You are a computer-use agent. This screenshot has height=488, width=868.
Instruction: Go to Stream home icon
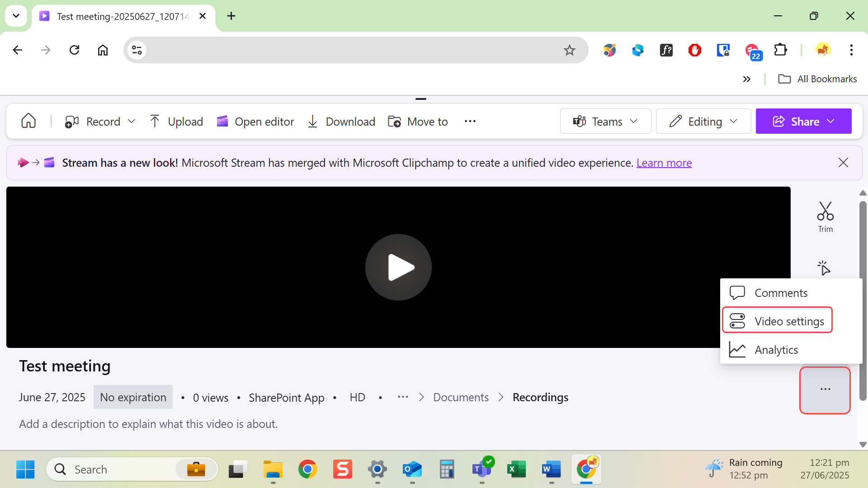[x=28, y=121]
